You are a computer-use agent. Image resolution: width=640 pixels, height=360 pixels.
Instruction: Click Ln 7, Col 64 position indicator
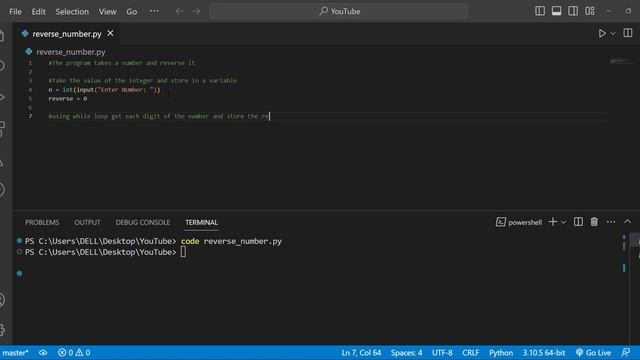(x=361, y=353)
